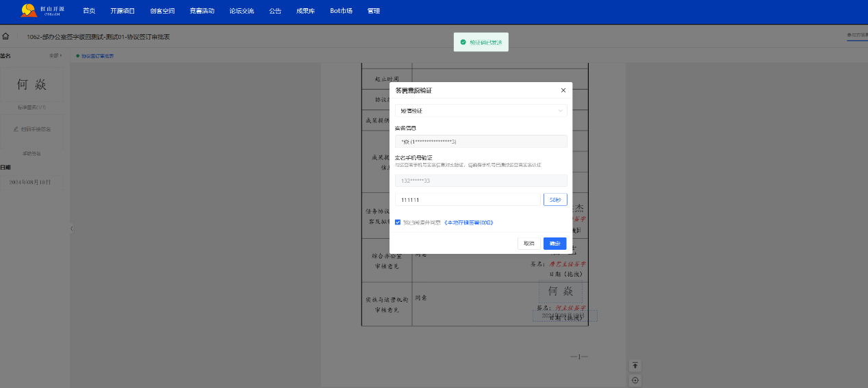Open the 《本地存储签署须知》 link

(x=469, y=222)
